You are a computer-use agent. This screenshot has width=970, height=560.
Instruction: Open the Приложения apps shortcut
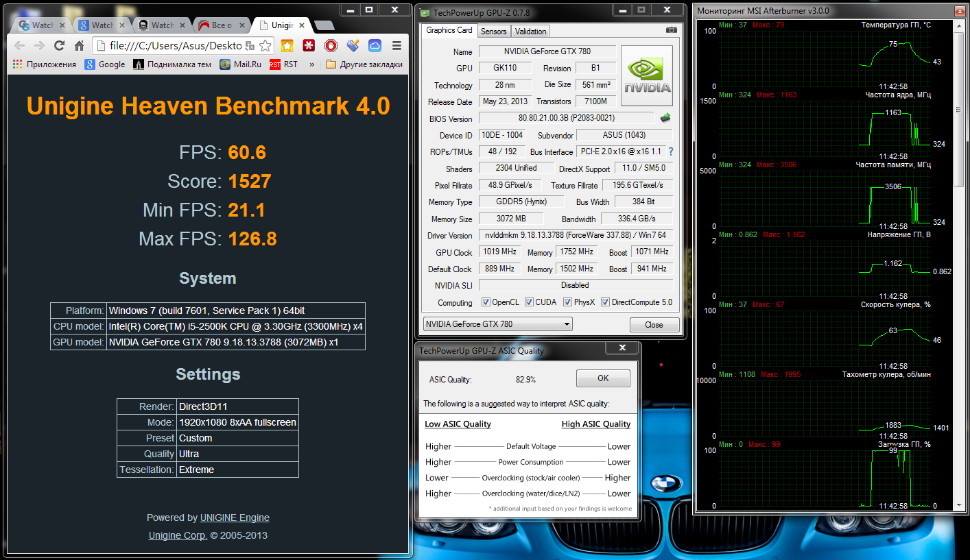45,64
